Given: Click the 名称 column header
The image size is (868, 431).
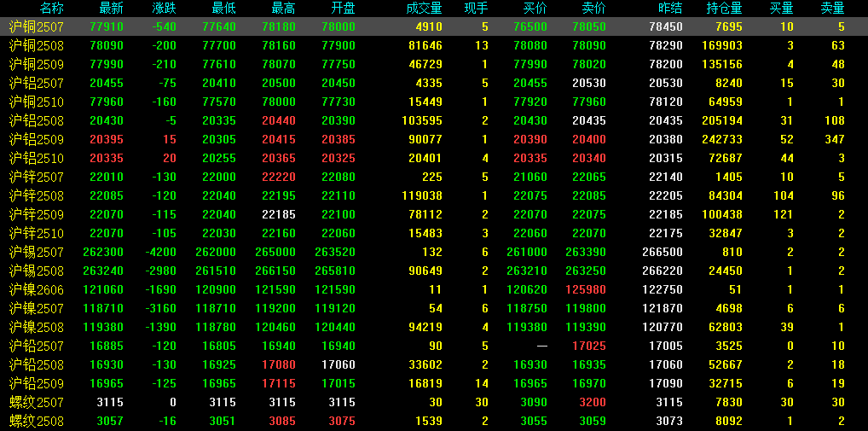Looking at the screenshot, I should [52, 9].
